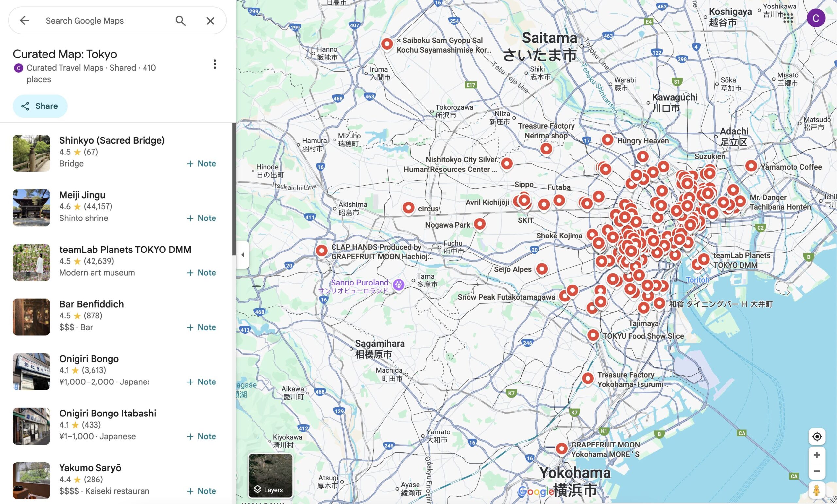
Task: Click the GRAPEFRUIT MOON Yokohama pin
Action: [x=561, y=449]
